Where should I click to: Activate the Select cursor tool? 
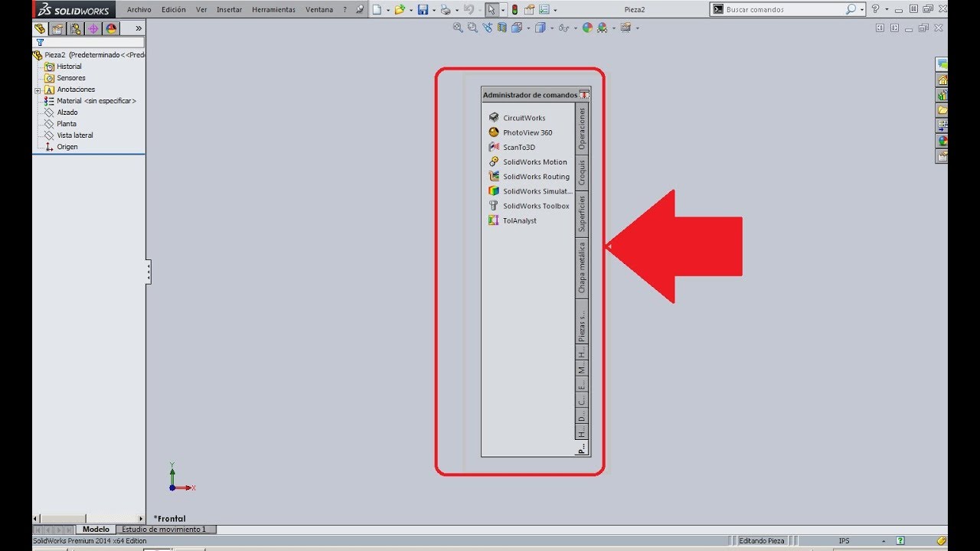click(492, 10)
